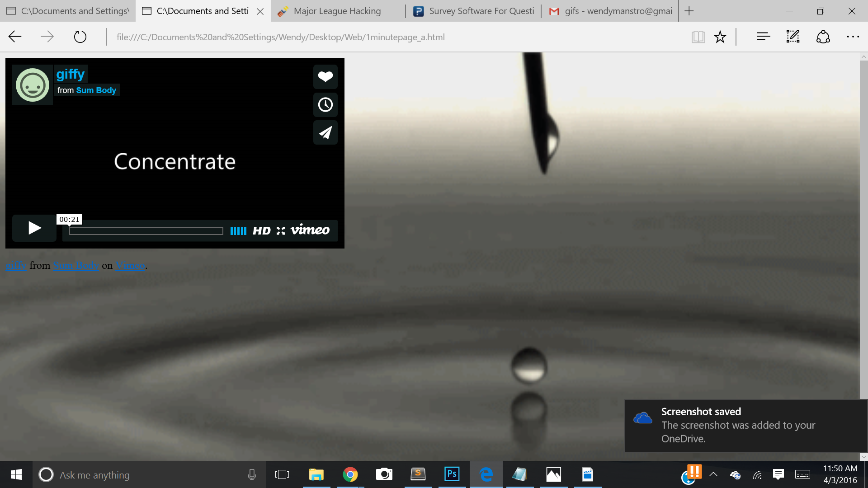This screenshot has height=488, width=868.
Task: Open the Edge More actions menu
Action: pyautogui.click(x=853, y=37)
